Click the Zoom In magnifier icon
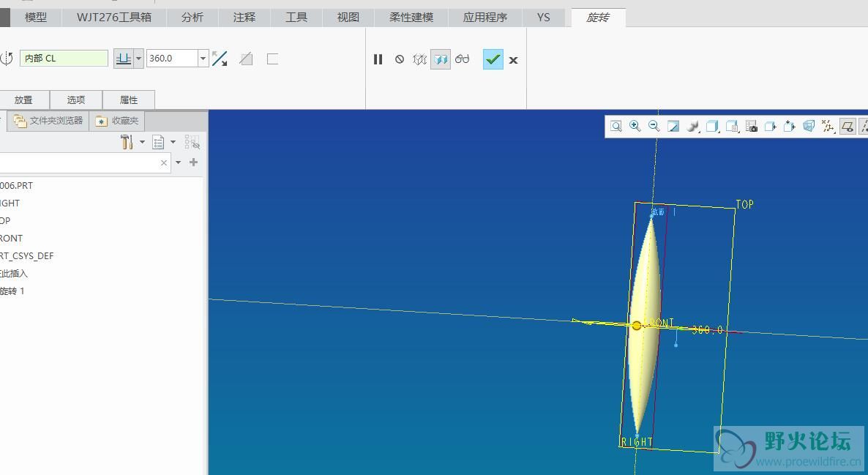This screenshot has width=868, height=475. click(x=635, y=126)
